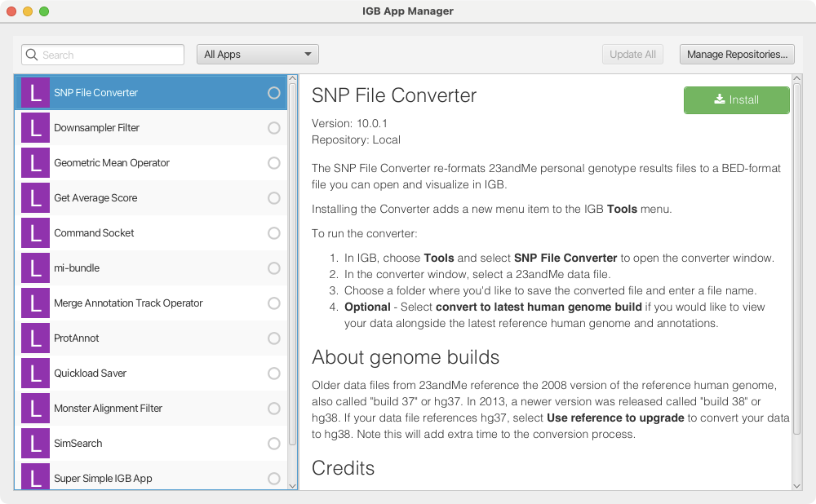Click the purple icon for SNP File Converter
The height and width of the screenshot is (504, 816).
35,93
